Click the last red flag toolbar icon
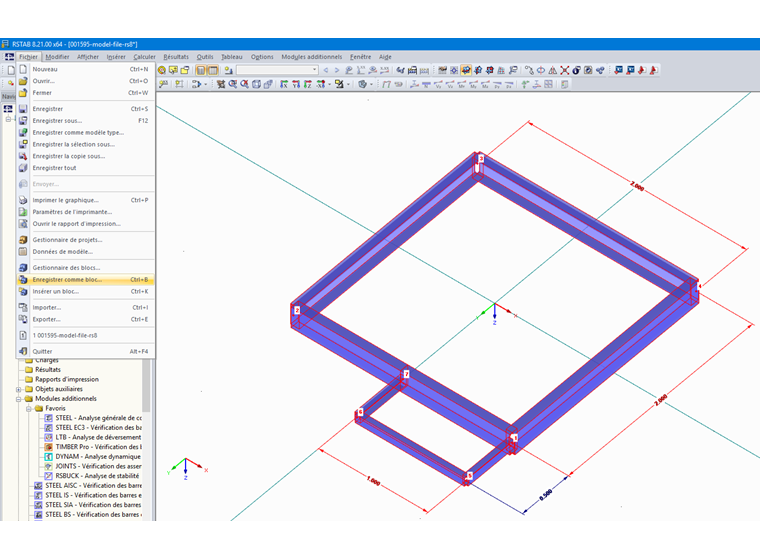 653,70
